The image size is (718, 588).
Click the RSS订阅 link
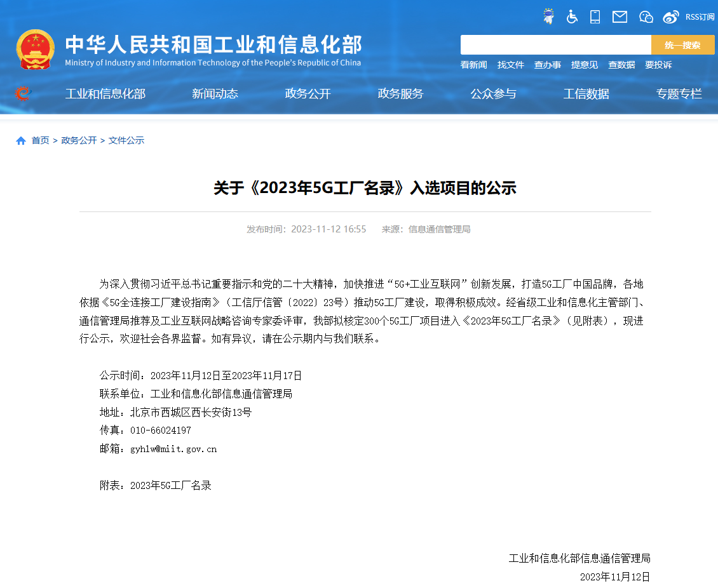pyautogui.click(x=700, y=17)
